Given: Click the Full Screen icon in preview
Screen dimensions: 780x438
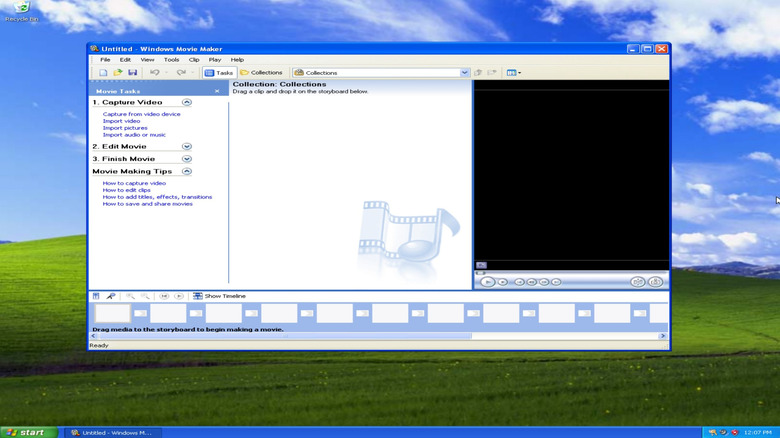Looking at the screenshot, I should (x=481, y=265).
